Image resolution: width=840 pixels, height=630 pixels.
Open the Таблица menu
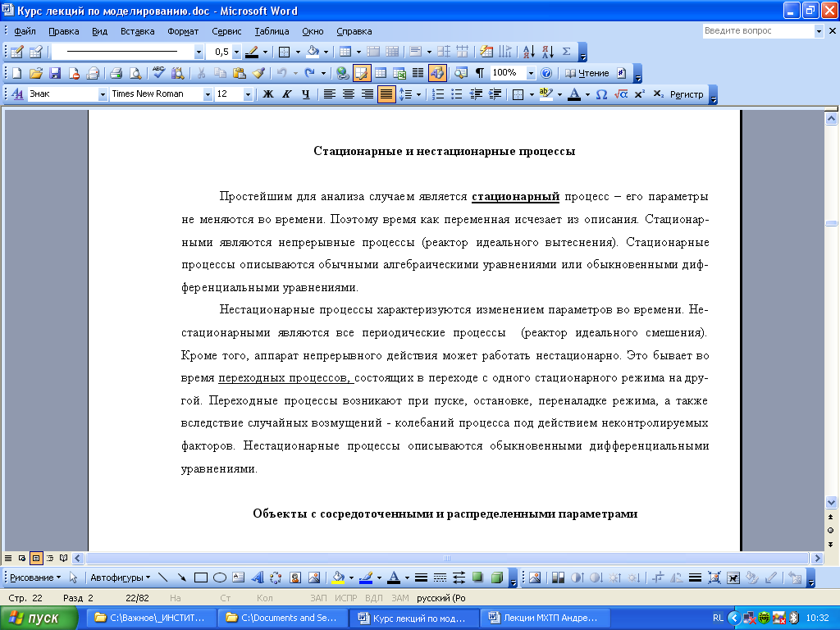[x=272, y=31]
